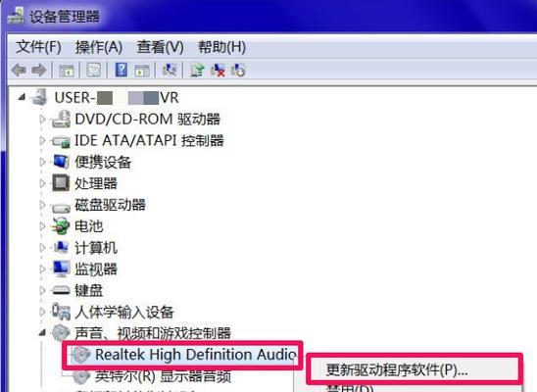This screenshot has height=392, width=537.
Task: Click the Scan for hardware changes icon
Action: tap(170, 71)
